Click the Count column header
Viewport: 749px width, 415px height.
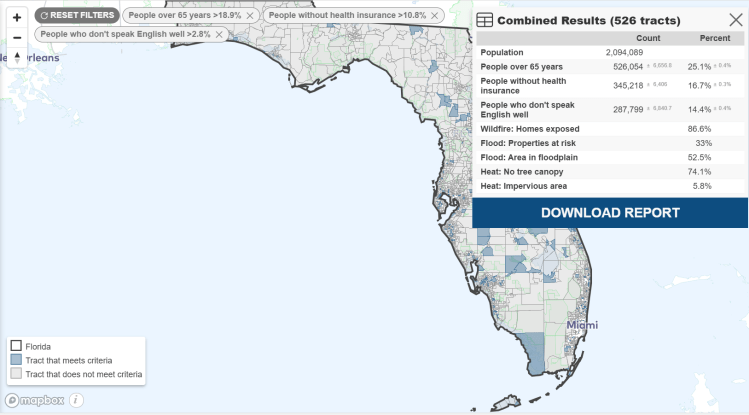point(648,38)
